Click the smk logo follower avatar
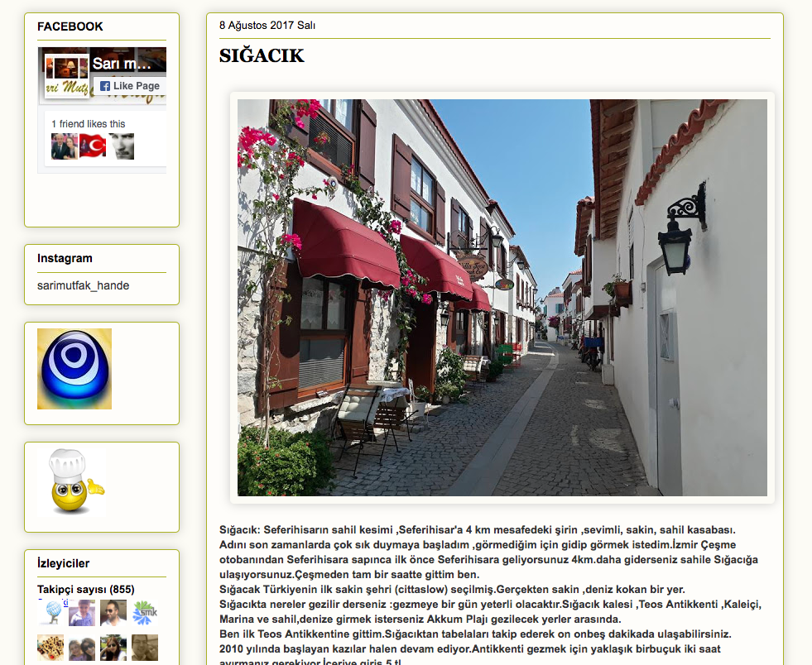This screenshot has height=665, width=812. point(145,613)
